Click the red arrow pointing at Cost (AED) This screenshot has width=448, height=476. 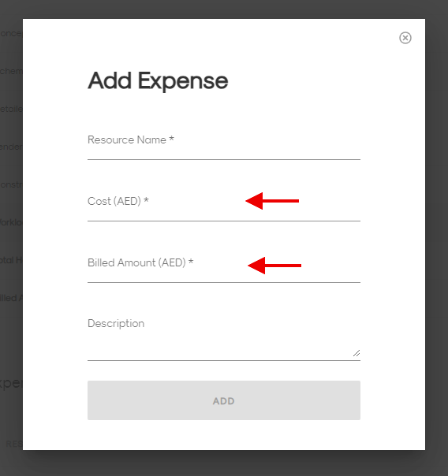pos(272,201)
